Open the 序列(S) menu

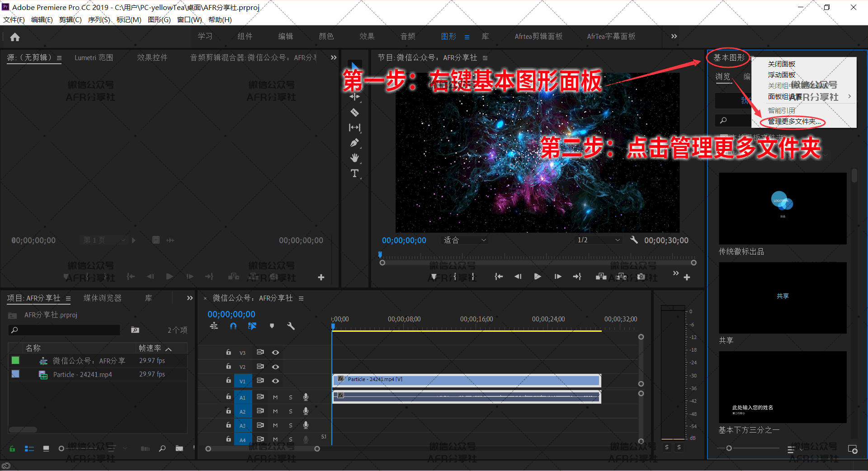click(x=99, y=20)
